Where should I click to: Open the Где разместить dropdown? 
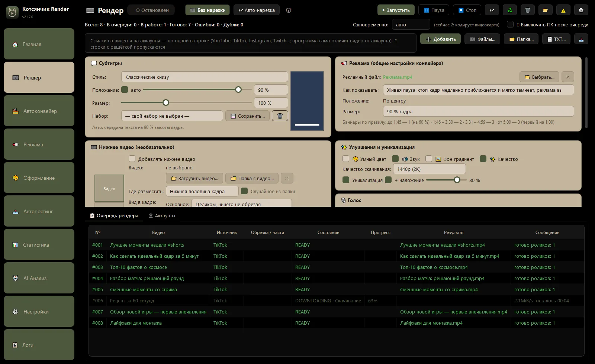(x=202, y=191)
